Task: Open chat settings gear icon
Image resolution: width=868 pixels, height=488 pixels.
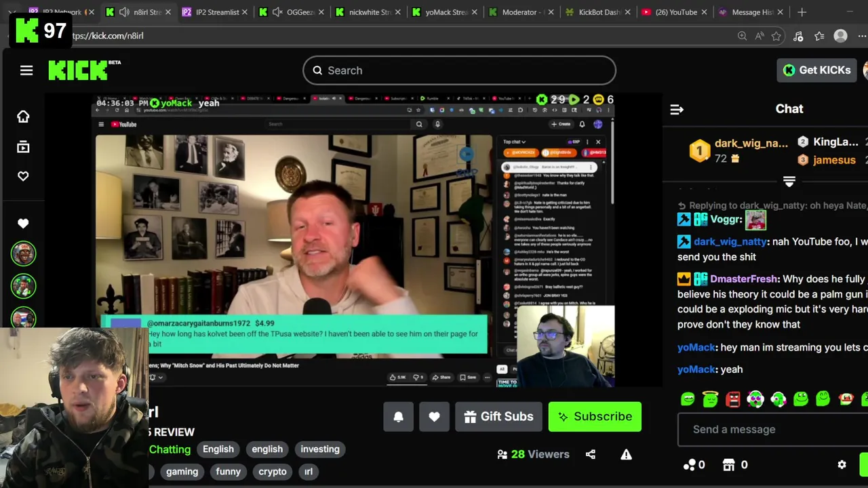Action: 842,465
